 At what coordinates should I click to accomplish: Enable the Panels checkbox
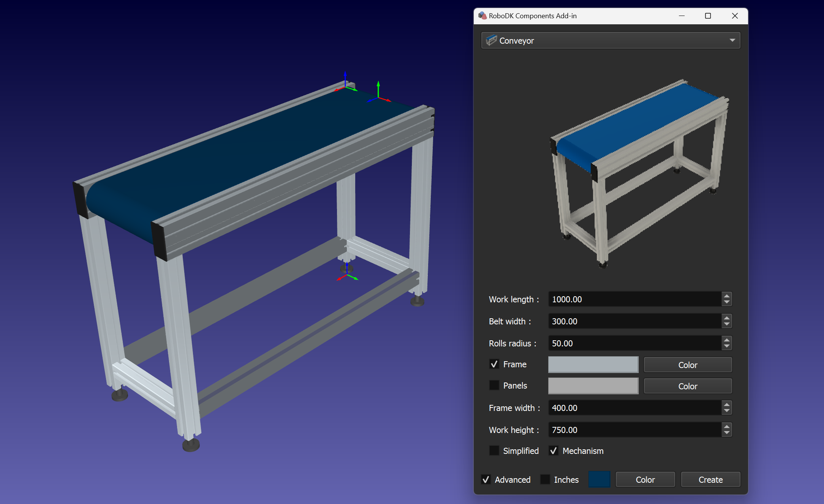[x=494, y=385]
